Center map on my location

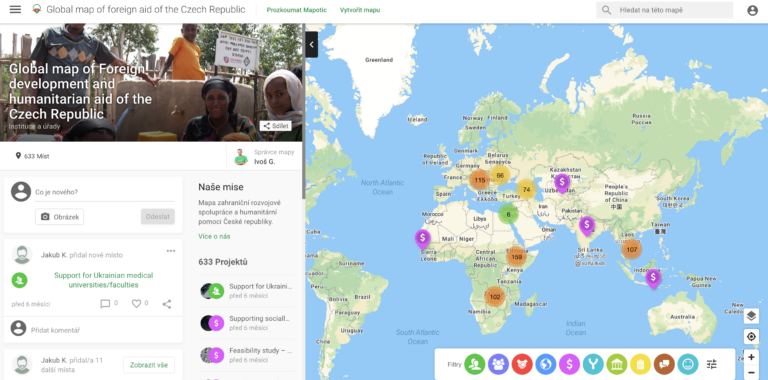point(751,337)
